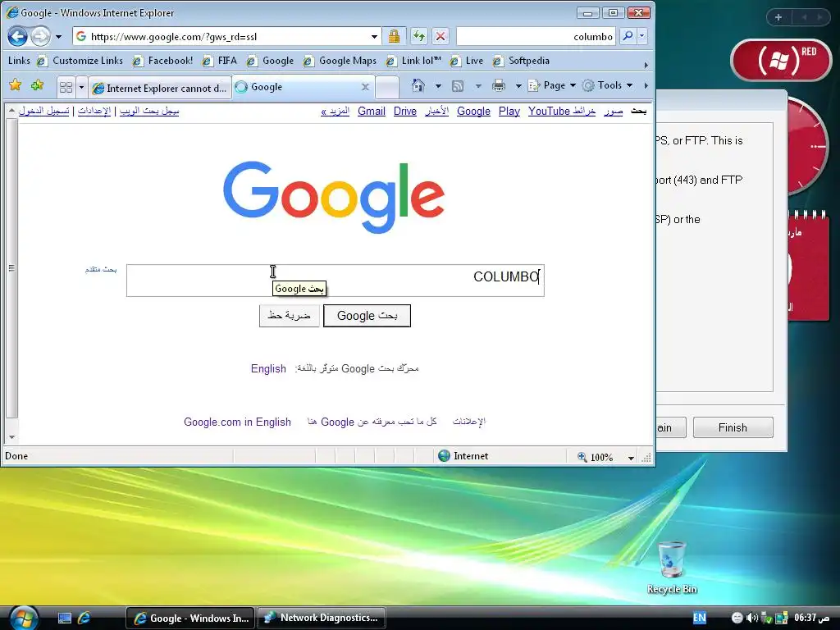Refresh the page with the green arrows
Screen dimensions: 840x630
(419, 36)
